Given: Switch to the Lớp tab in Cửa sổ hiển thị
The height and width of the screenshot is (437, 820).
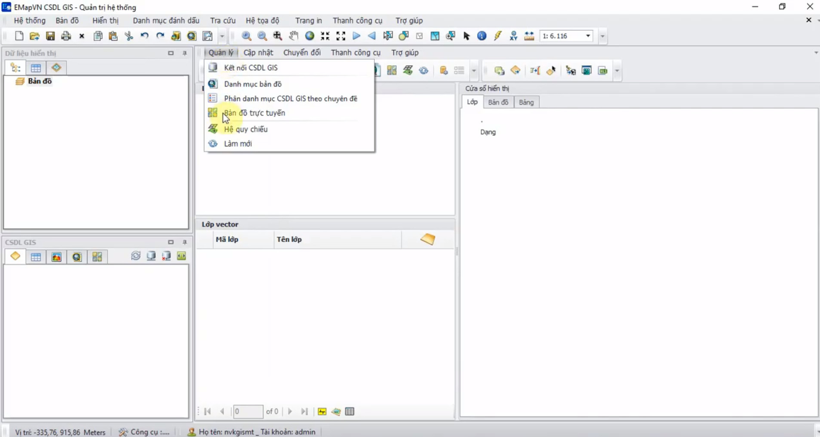Looking at the screenshot, I should tap(472, 102).
